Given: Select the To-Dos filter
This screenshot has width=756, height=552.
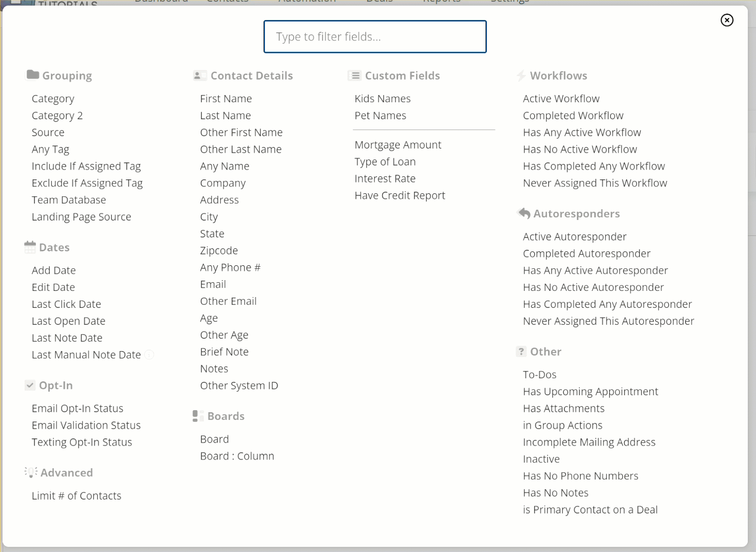Looking at the screenshot, I should pyautogui.click(x=540, y=375).
